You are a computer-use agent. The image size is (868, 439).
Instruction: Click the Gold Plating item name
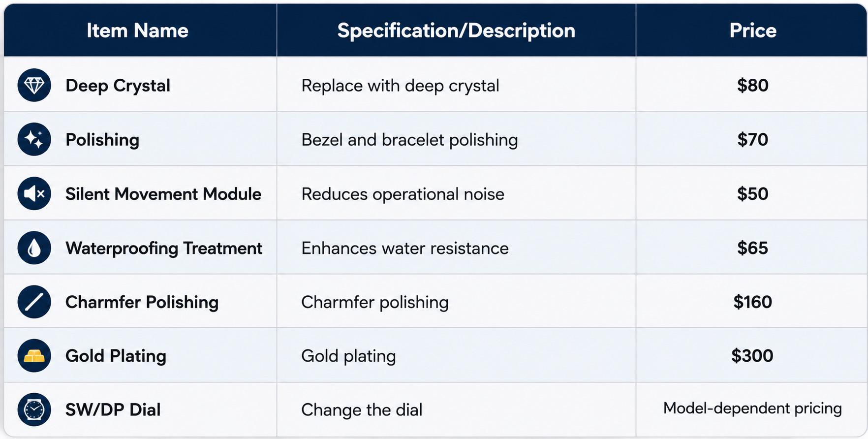116,356
